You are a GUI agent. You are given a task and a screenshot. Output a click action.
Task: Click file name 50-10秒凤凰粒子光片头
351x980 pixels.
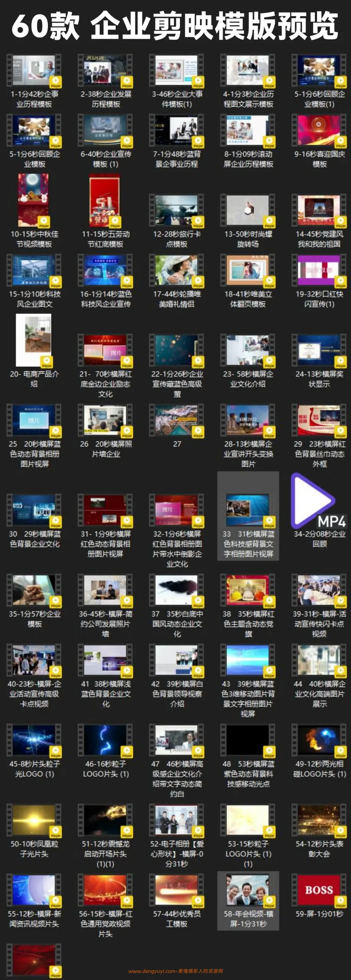pos(34,849)
